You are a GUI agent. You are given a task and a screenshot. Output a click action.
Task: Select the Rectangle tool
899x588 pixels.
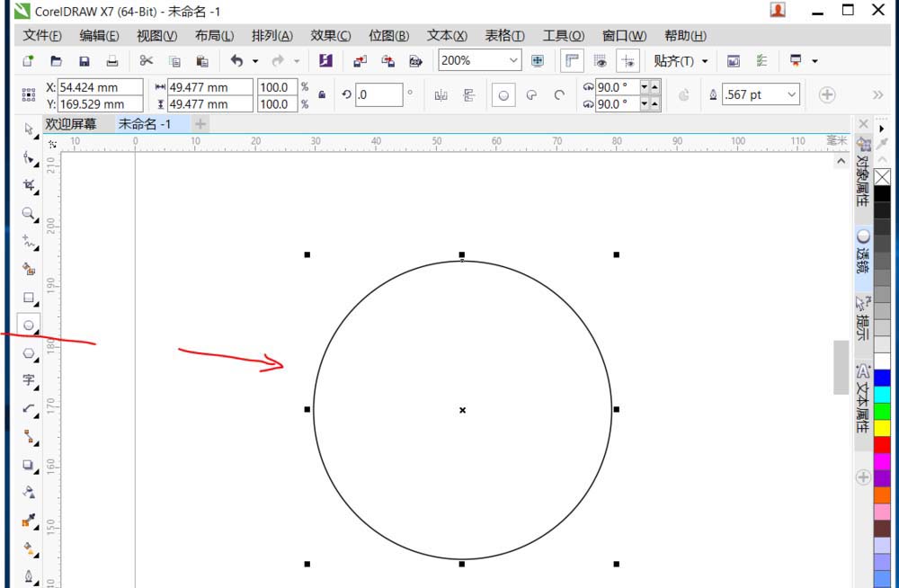coord(28,297)
